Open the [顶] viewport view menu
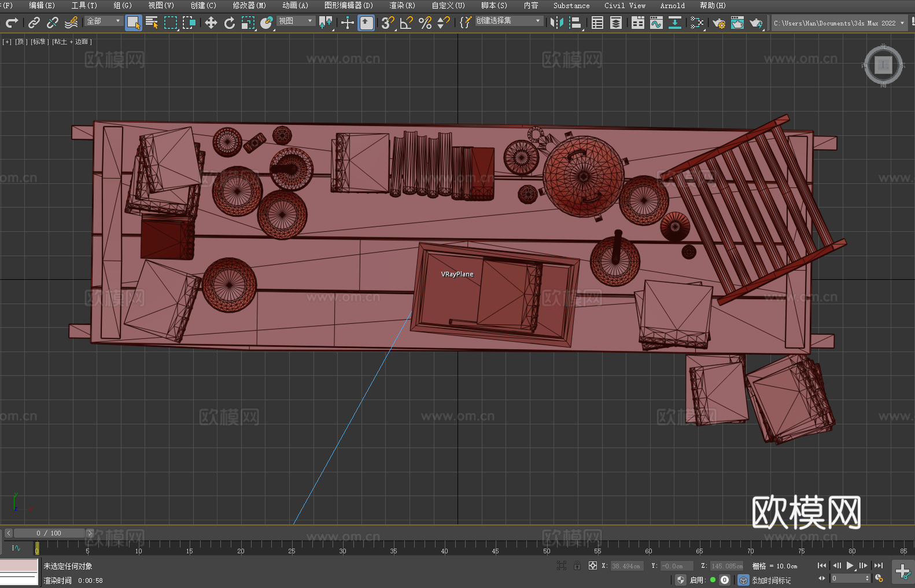Viewport: 915px width, 588px height. tap(21, 42)
